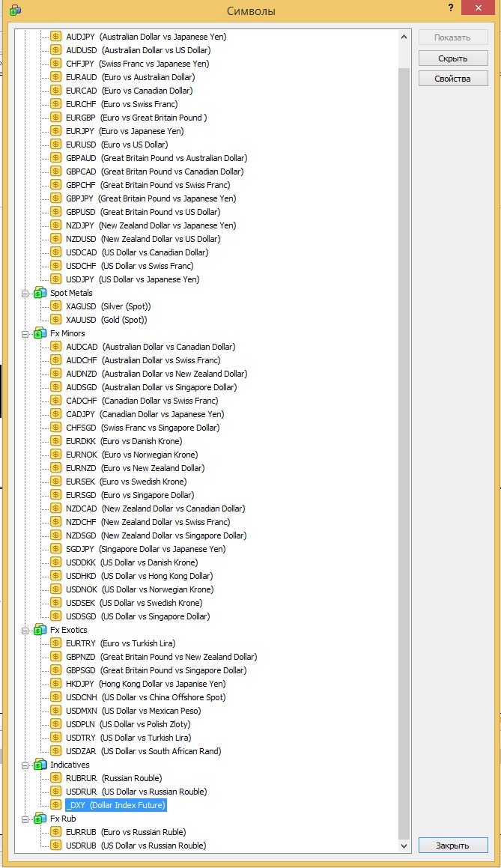Click the Скрыть button
The width and height of the screenshot is (501, 868).
tap(453, 58)
